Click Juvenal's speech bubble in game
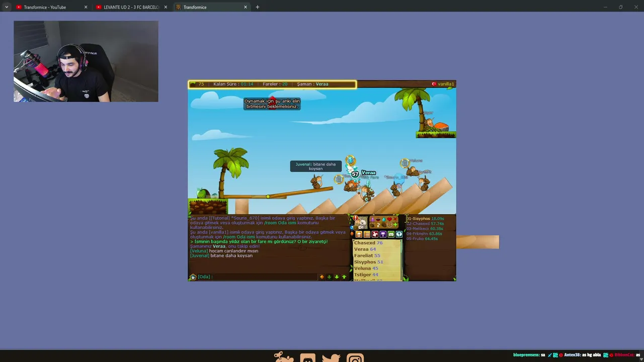Screen dimensions: 644x362 [315, 166]
